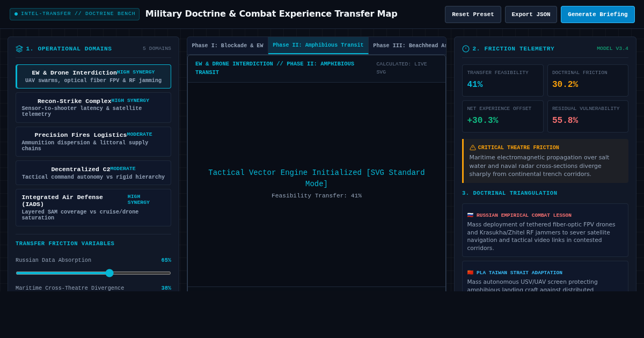Open the Integrated Air Defense (IADS) domain

coord(93,208)
